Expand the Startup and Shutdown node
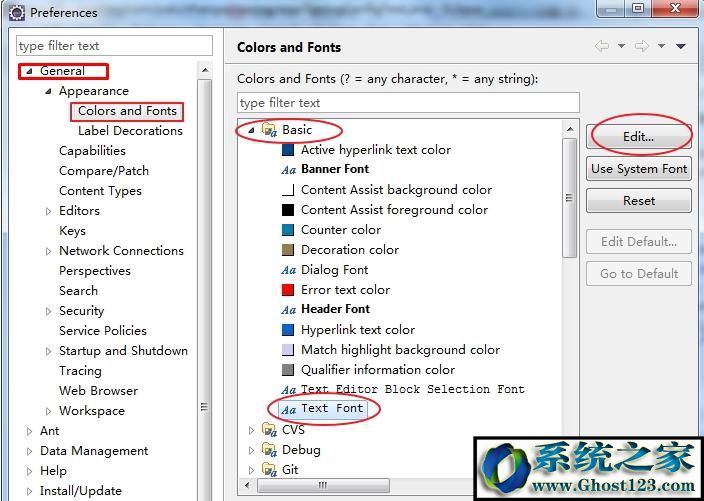The image size is (704, 501). (x=48, y=351)
